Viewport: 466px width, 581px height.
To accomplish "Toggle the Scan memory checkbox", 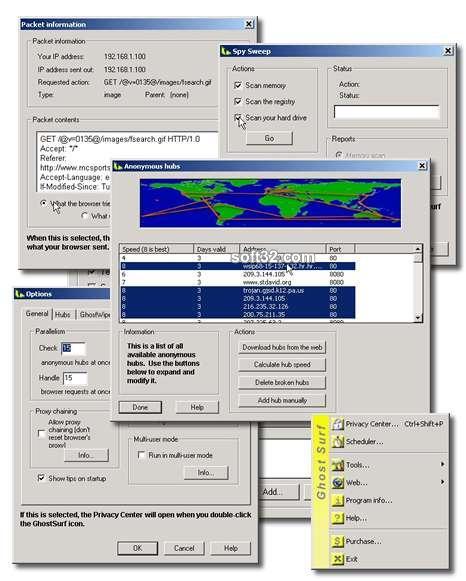I will click(x=238, y=86).
